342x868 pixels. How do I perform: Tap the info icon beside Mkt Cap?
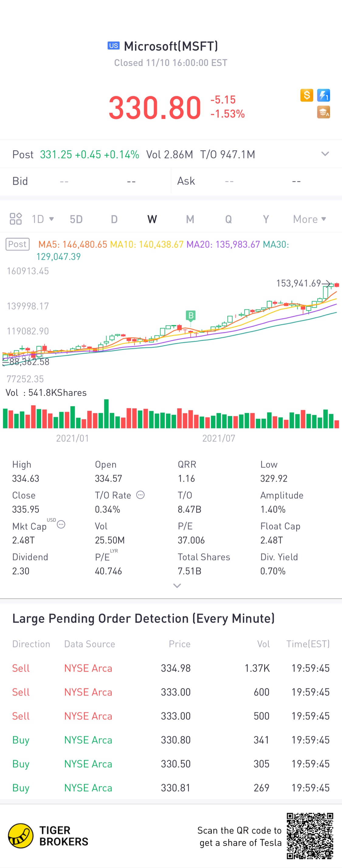(61, 524)
